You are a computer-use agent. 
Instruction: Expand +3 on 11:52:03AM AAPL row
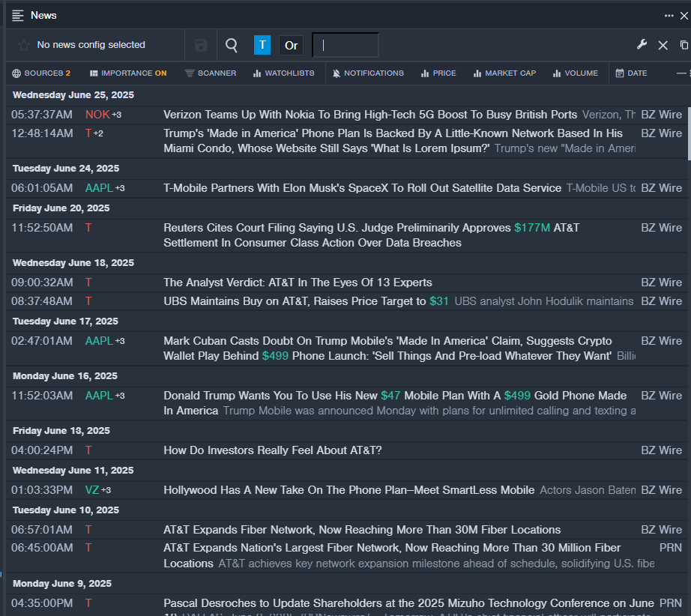[x=120, y=396]
